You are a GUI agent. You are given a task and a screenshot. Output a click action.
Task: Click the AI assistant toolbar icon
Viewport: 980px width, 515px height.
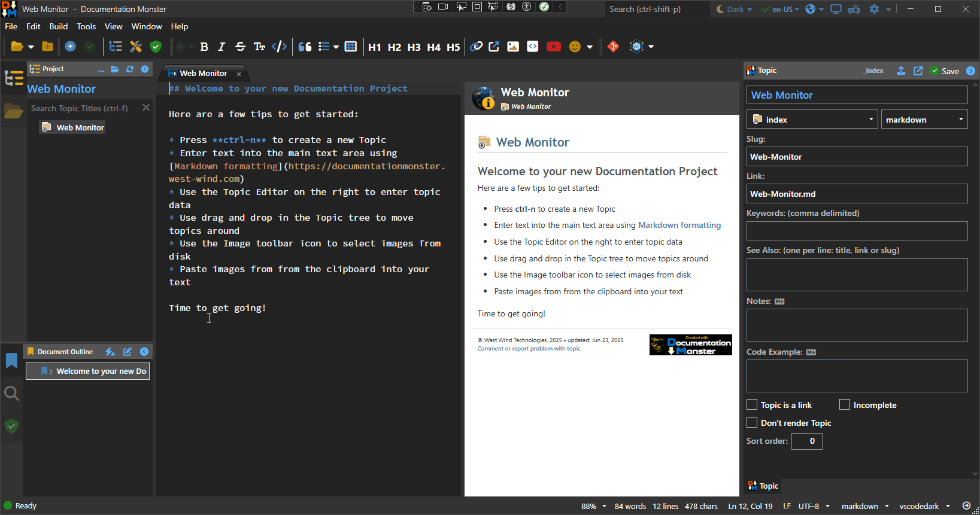click(636, 47)
